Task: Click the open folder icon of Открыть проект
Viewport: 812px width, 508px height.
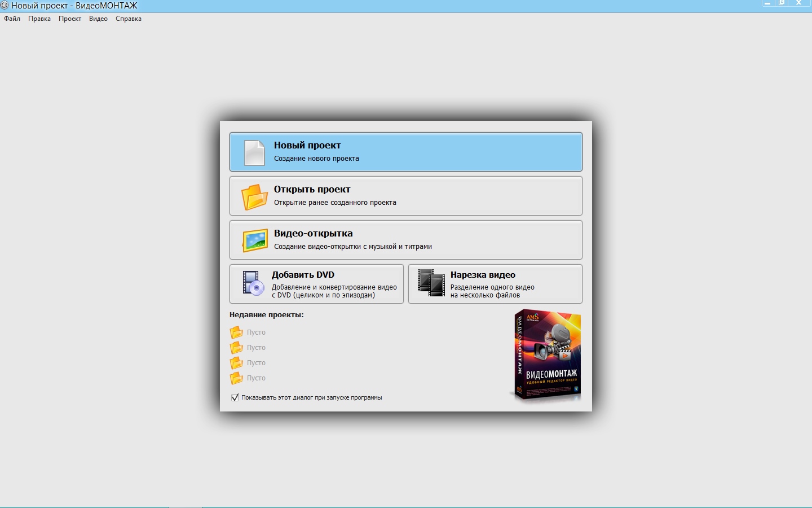Action: coord(254,196)
